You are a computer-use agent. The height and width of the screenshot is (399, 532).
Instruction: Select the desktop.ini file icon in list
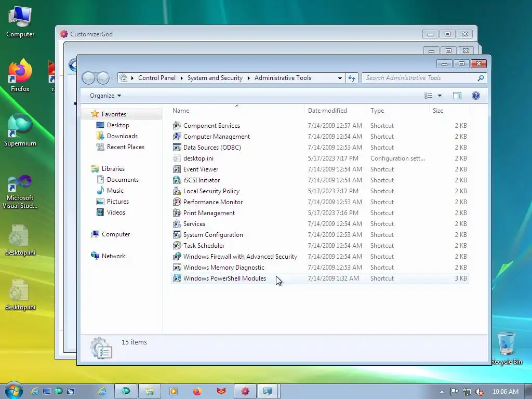click(177, 158)
